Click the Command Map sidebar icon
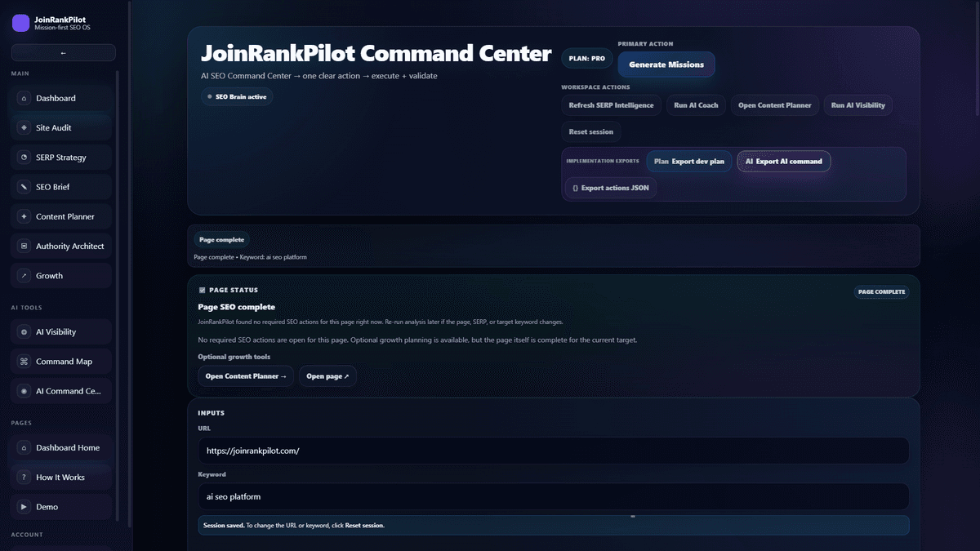980x551 pixels. pos(24,362)
